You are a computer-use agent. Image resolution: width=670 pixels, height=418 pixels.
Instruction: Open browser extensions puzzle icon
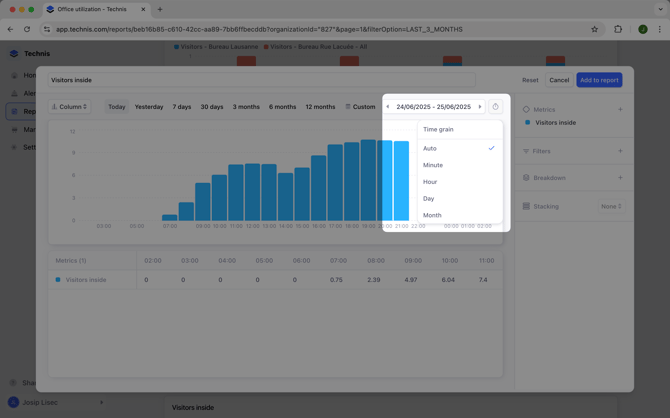tap(618, 29)
